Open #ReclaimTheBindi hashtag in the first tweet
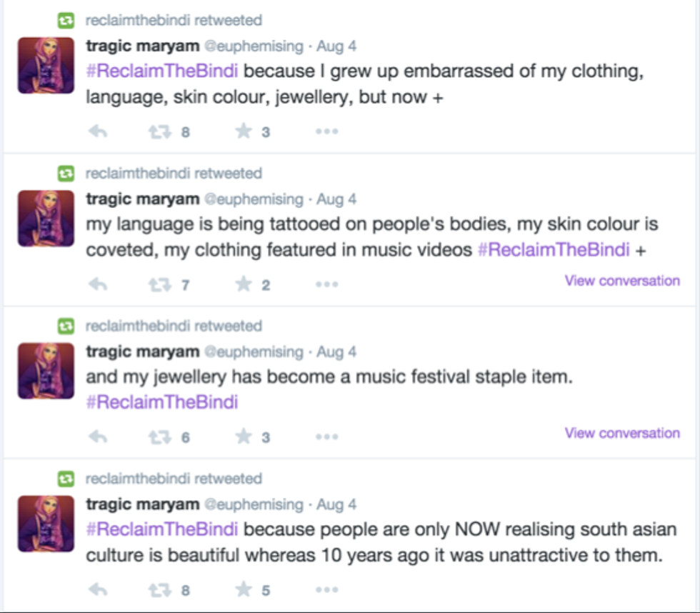This screenshot has width=700, height=613. pyautogui.click(x=162, y=71)
